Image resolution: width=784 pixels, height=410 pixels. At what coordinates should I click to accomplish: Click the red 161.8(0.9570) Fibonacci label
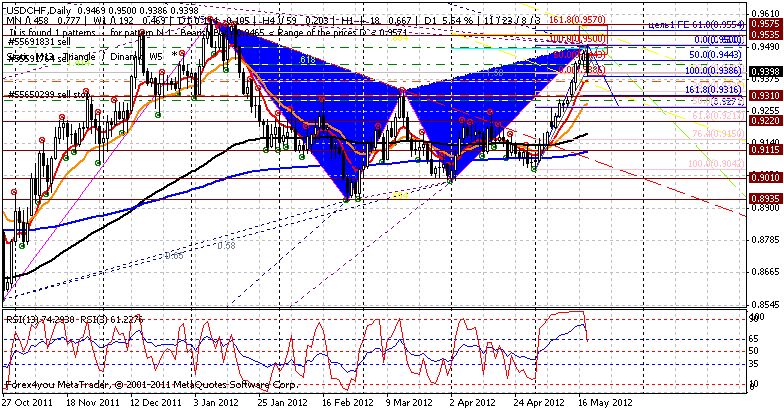(578, 19)
